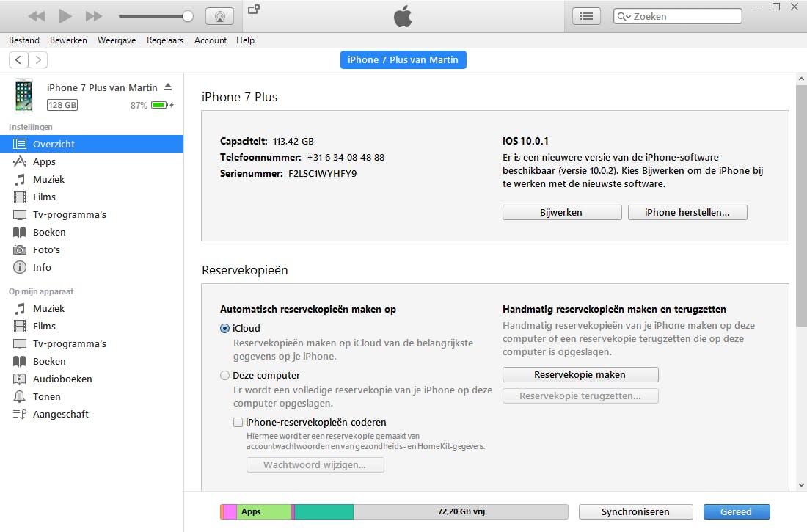Click the rewind previous track button
The image size is (807, 532).
pos(37,16)
